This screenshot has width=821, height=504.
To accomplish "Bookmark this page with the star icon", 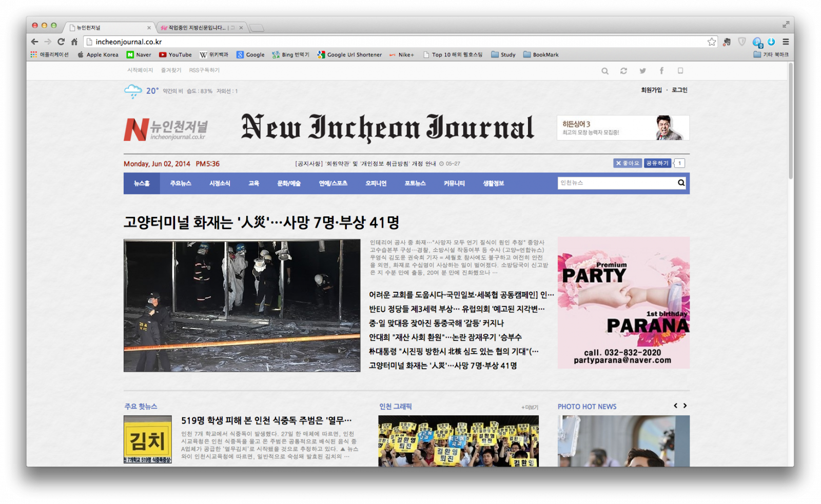I will pyautogui.click(x=712, y=42).
